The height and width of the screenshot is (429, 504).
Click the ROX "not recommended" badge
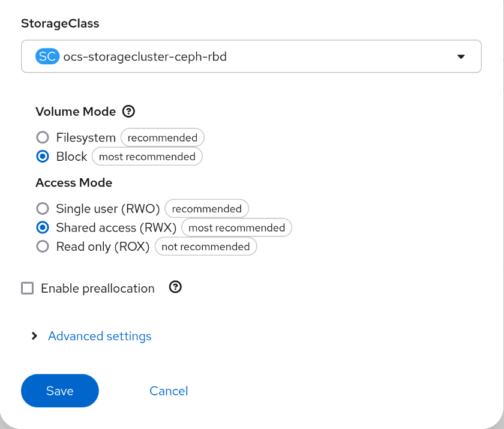(206, 247)
